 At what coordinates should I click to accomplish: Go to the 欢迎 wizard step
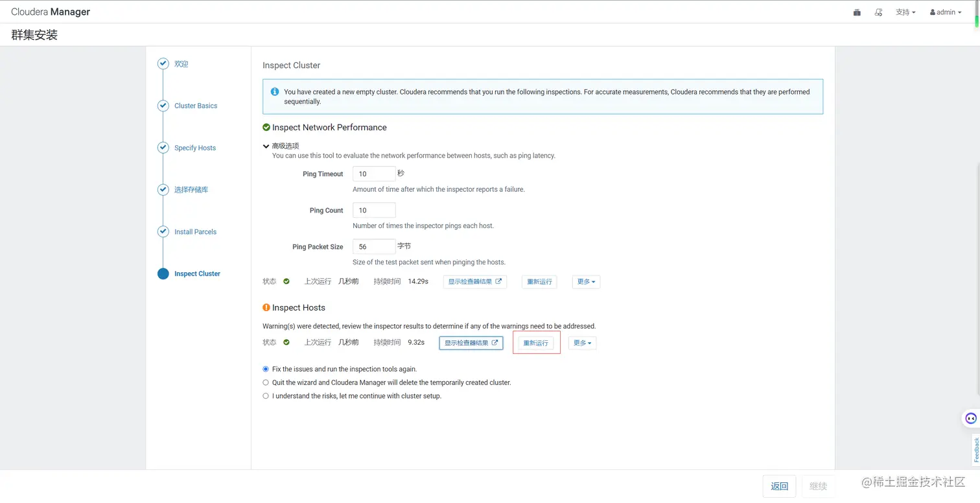pyautogui.click(x=181, y=64)
